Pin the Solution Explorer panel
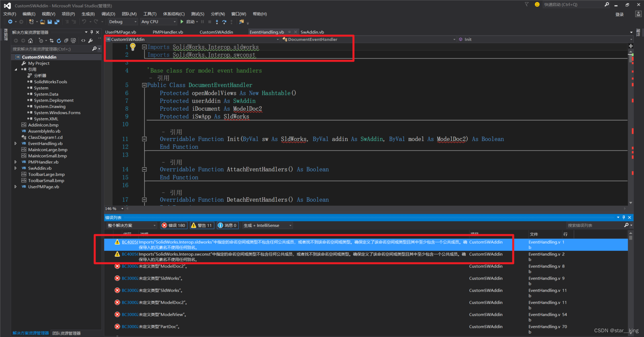 [x=92, y=32]
